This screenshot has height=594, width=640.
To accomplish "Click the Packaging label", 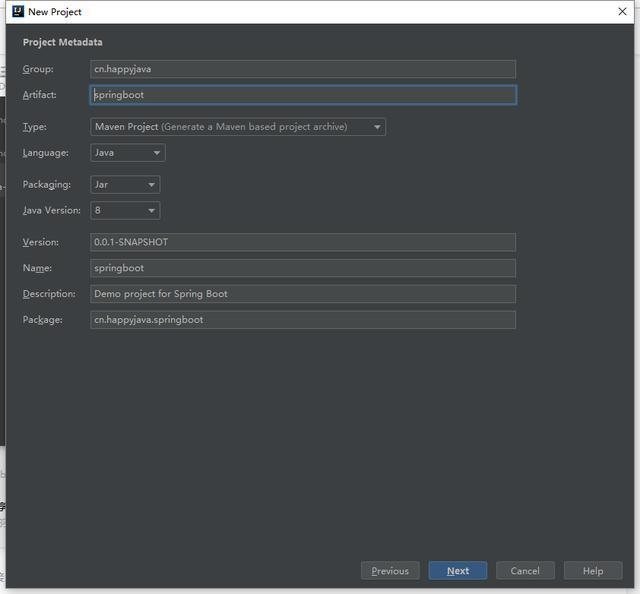I will [x=47, y=185].
